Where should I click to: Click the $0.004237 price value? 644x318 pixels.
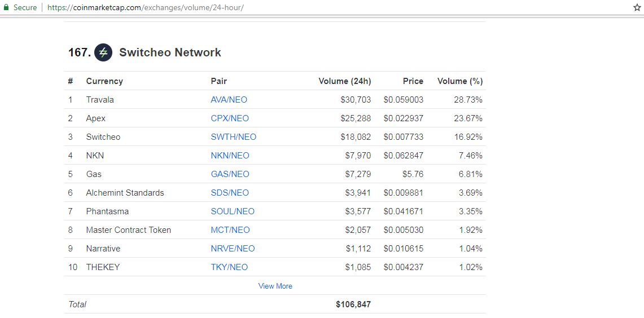click(x=404, y=267)
